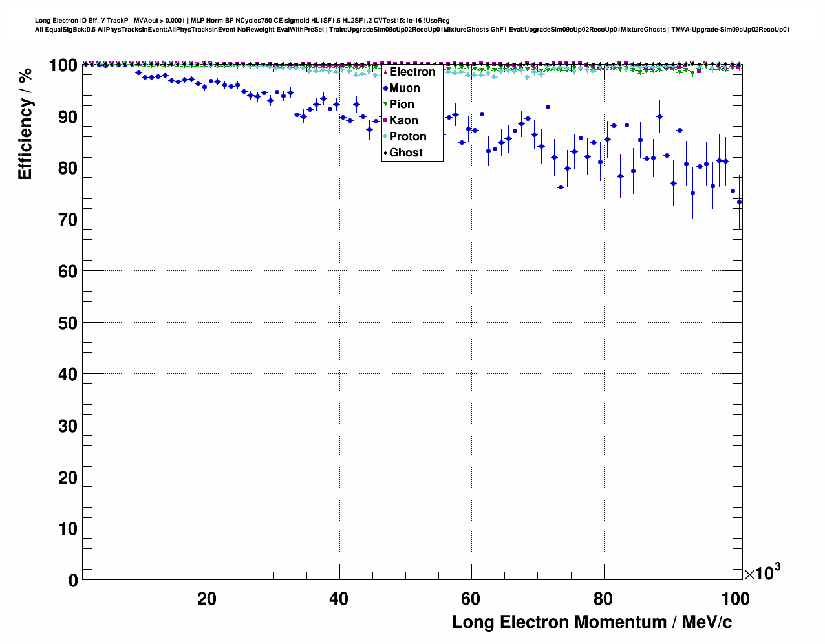Click the subtitle line starting 'All EqualSigBck:0.5'
This screenshot has width=825, height=644.
[x=412, y=30]
